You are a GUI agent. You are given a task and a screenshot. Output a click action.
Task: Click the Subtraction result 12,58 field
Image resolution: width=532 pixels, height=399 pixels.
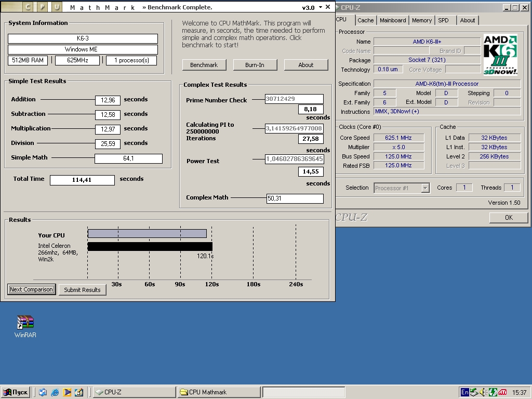tap(108, 115)
